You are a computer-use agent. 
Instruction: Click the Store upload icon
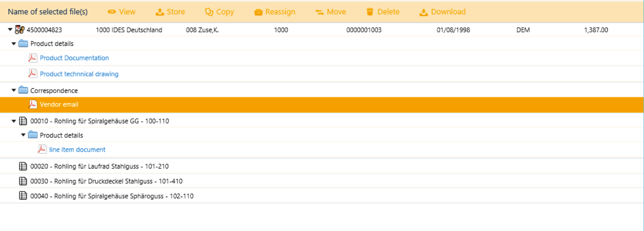click(160, 12)
